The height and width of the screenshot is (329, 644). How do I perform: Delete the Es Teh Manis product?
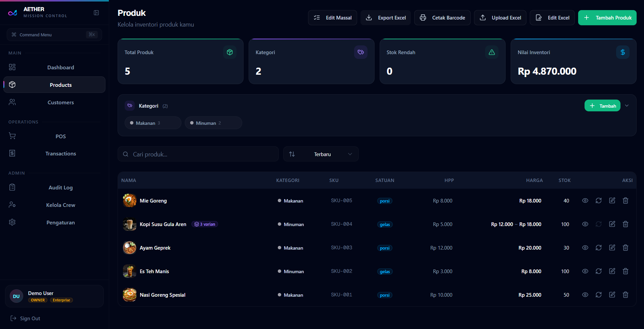coord(626,271)
